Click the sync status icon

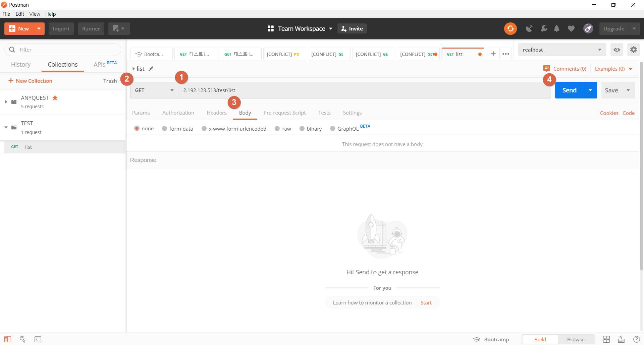pyautogui.click(x=510, y=28)
